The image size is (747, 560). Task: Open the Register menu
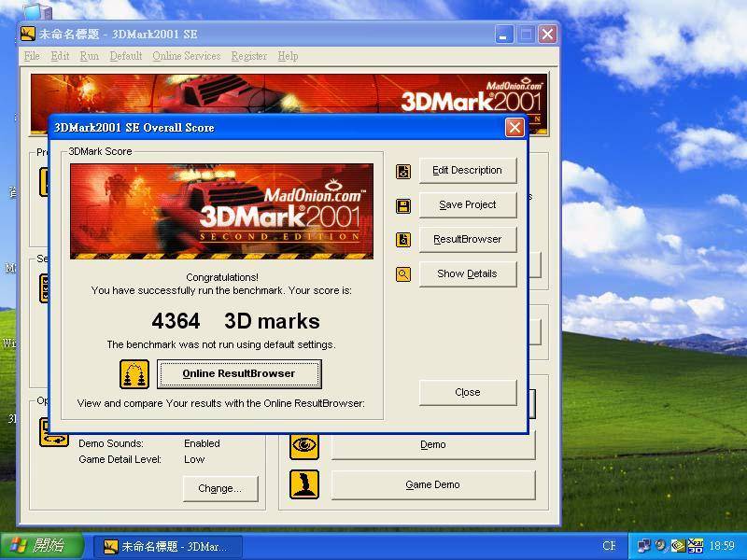point(248,56)
